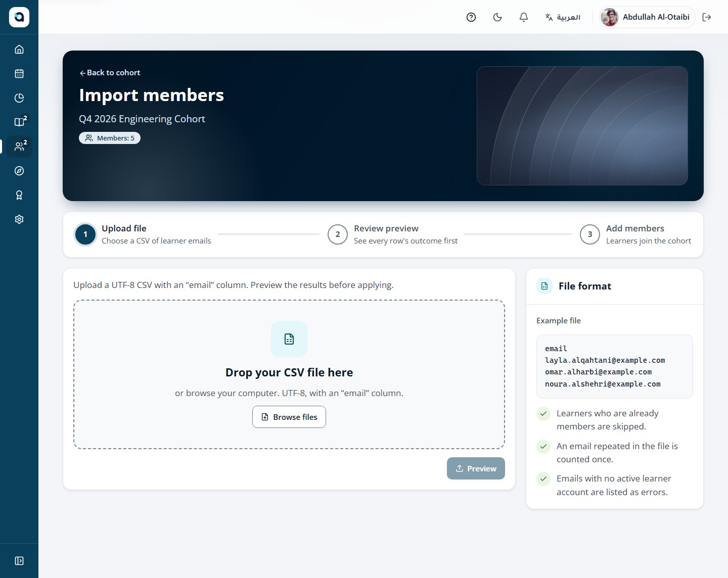The width and height of the screenshot is (728, 578).
Task: Click the Preview button
Action: [476, 468]
